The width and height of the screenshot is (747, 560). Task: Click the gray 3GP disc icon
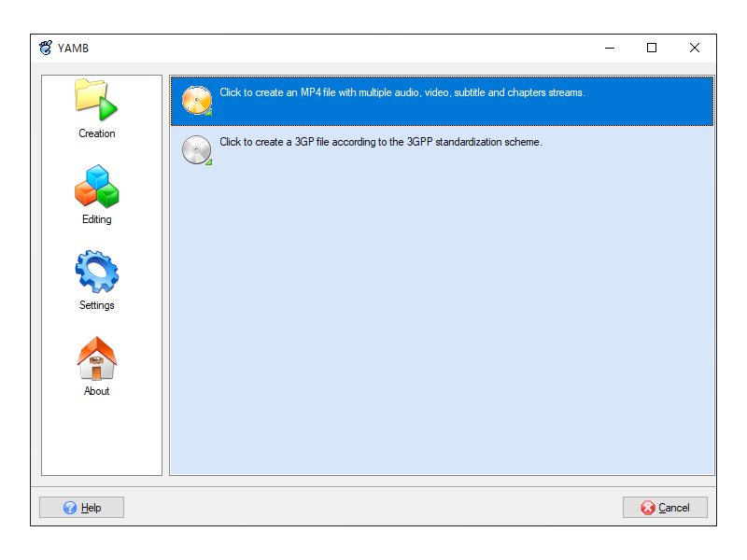click(197, 150)
